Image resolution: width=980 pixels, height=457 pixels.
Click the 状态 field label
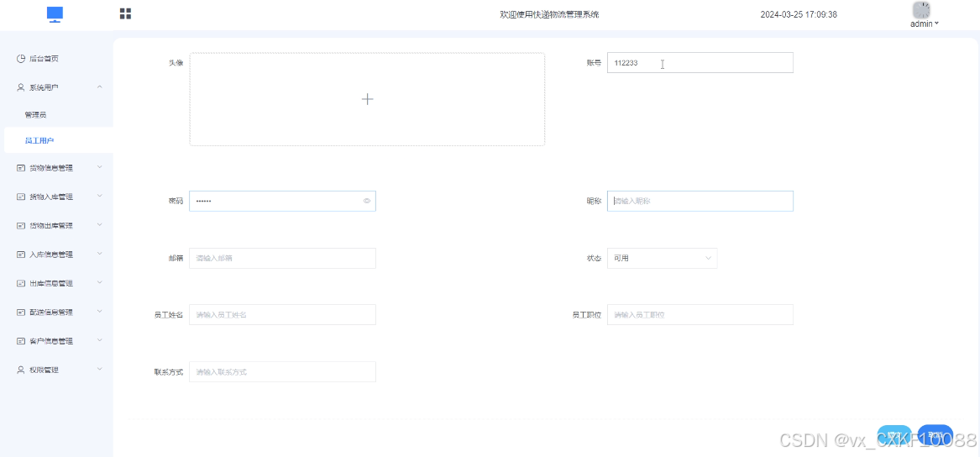pyautogui.click(x=594, y=258)
